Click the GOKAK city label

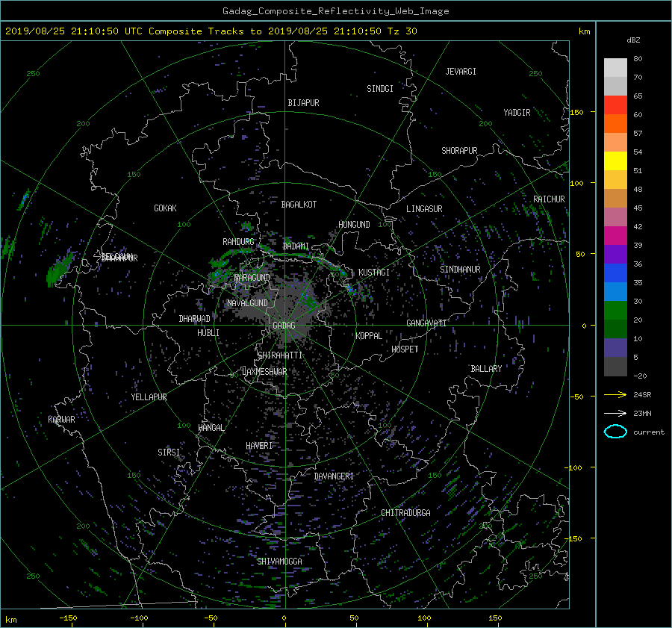click(x=166, y=208)
